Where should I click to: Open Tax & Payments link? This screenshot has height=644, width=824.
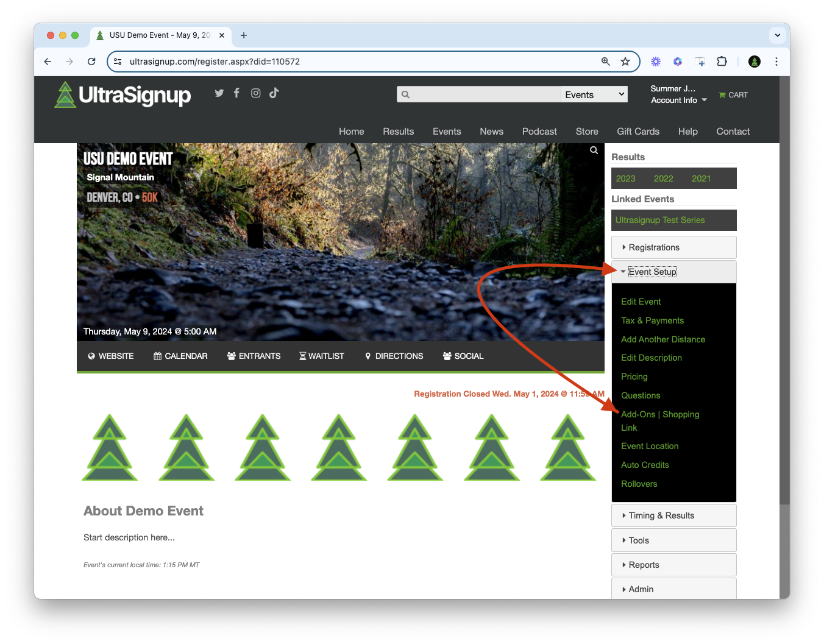652,320
